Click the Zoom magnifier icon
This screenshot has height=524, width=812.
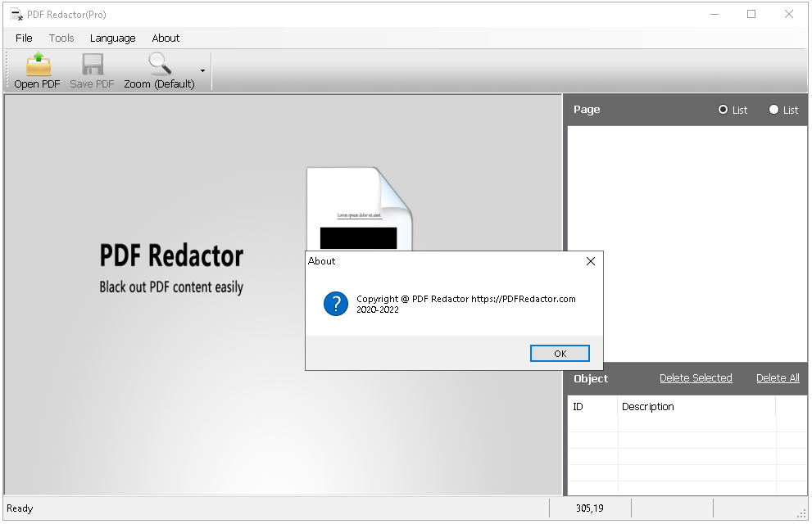[160, 64]
